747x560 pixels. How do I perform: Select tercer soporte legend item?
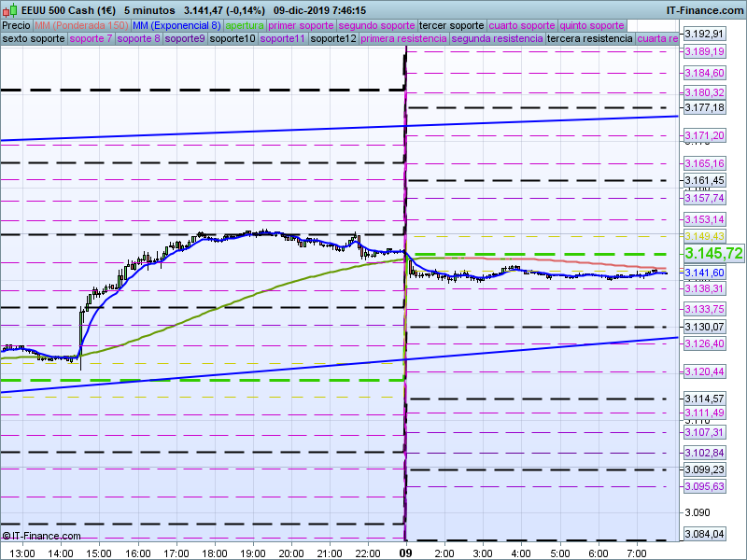click(452, 25)
